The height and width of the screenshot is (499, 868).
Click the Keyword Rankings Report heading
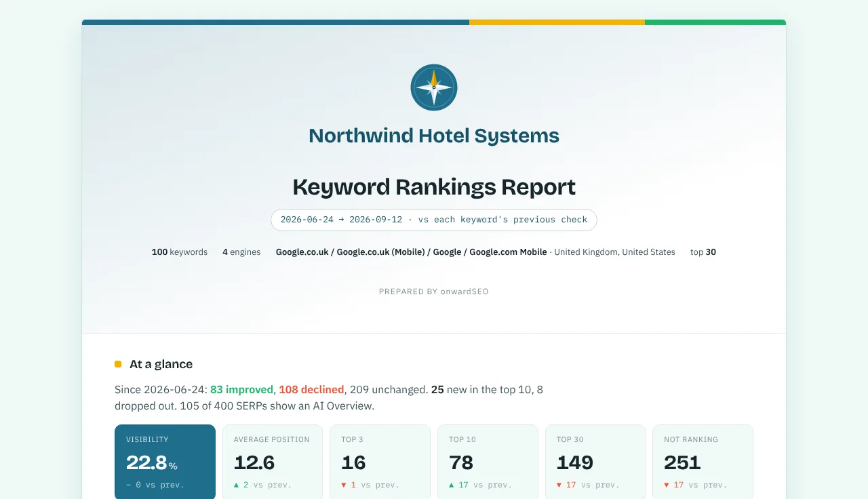pyautogui.click(x=434, y=186)
